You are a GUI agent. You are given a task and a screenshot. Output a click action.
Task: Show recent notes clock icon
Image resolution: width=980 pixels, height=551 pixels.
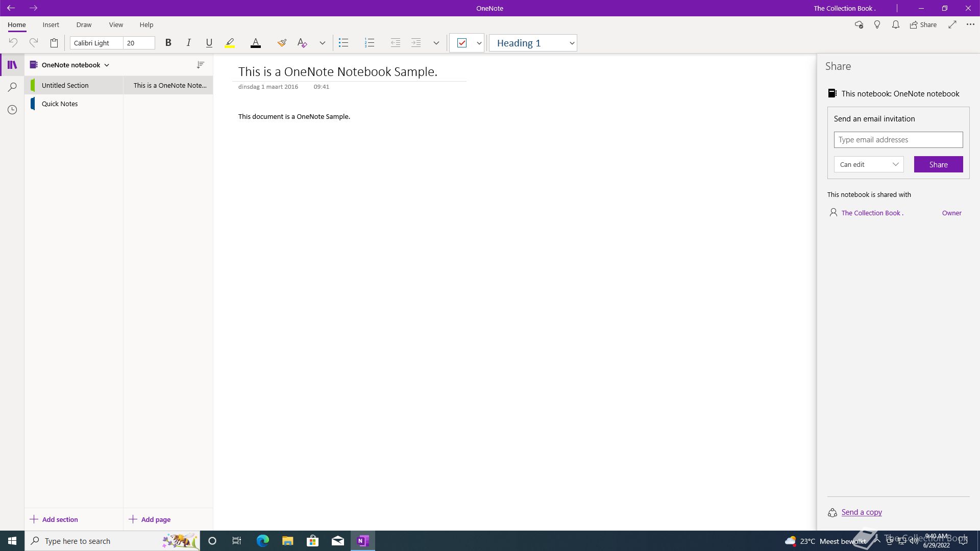(12, 110)
